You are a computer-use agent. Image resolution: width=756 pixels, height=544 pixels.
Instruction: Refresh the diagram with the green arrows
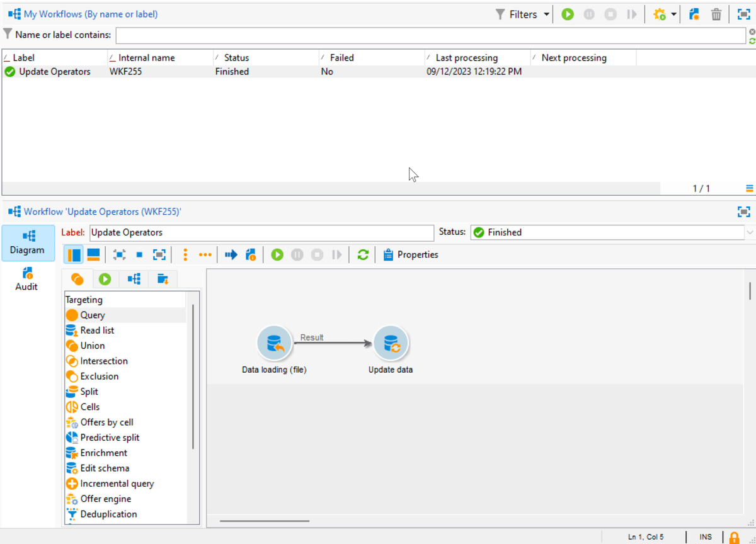pos(363,254)
